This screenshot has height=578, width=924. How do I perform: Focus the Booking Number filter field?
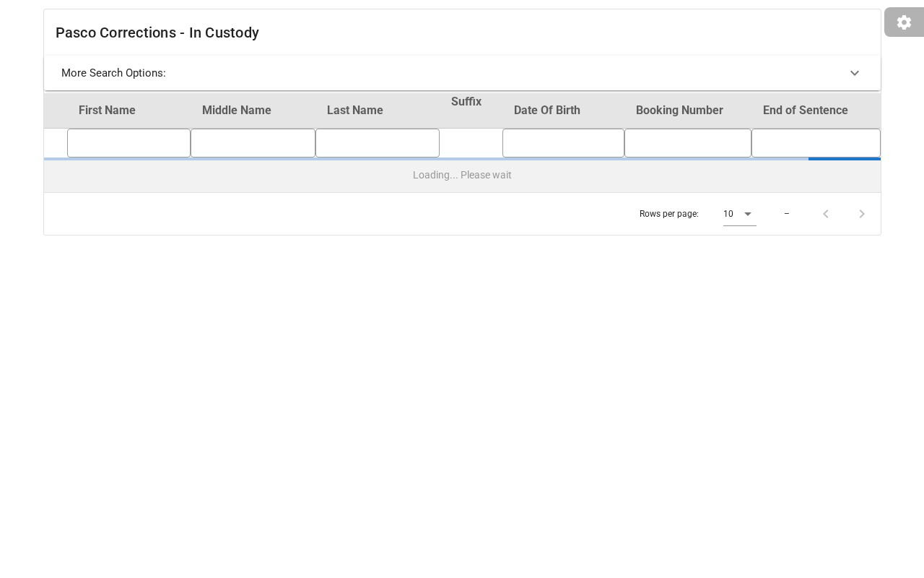[688, 143]
